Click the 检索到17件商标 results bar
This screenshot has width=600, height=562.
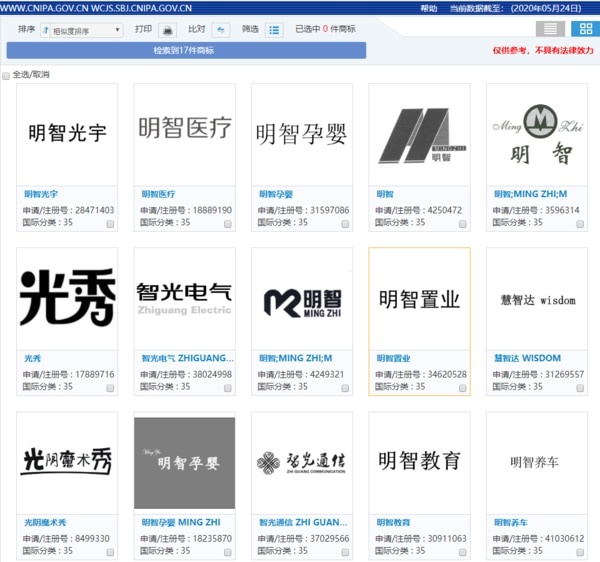pos(186,50)
